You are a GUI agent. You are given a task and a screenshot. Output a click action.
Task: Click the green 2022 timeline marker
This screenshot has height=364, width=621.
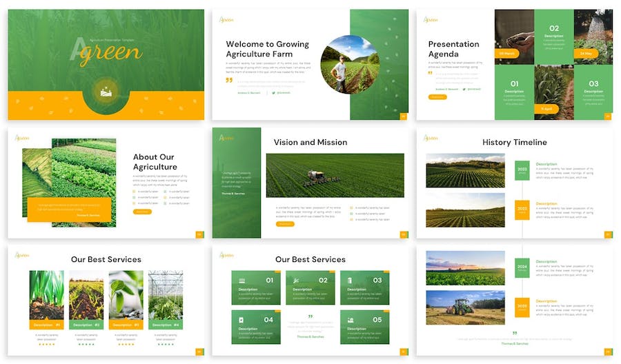tap(522, 170)
